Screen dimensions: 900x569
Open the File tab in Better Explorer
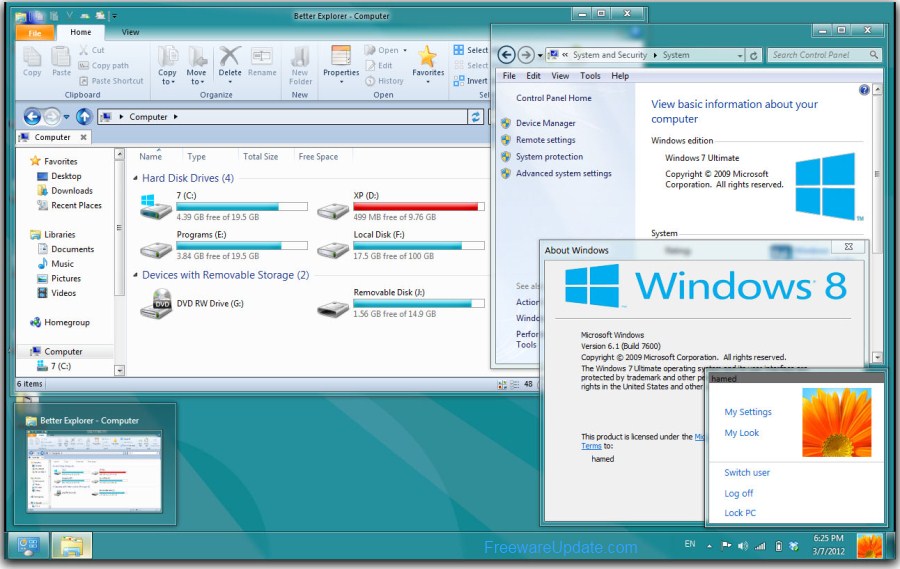(x=35, y=33)
